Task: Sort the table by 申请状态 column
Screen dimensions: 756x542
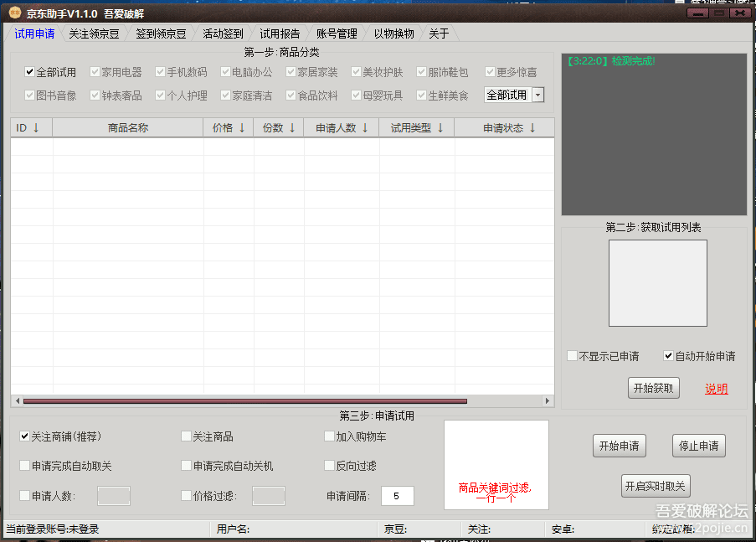Action: (x=504, y=128)
